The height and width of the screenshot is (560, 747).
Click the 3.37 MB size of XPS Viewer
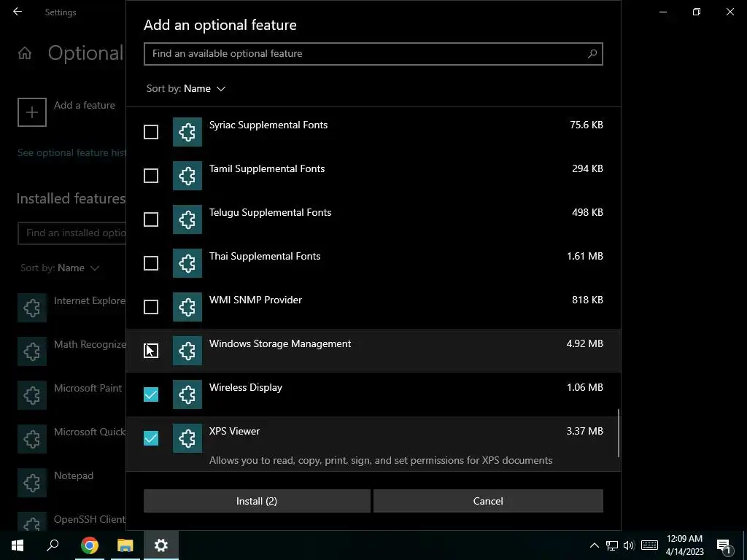(584, 431)
